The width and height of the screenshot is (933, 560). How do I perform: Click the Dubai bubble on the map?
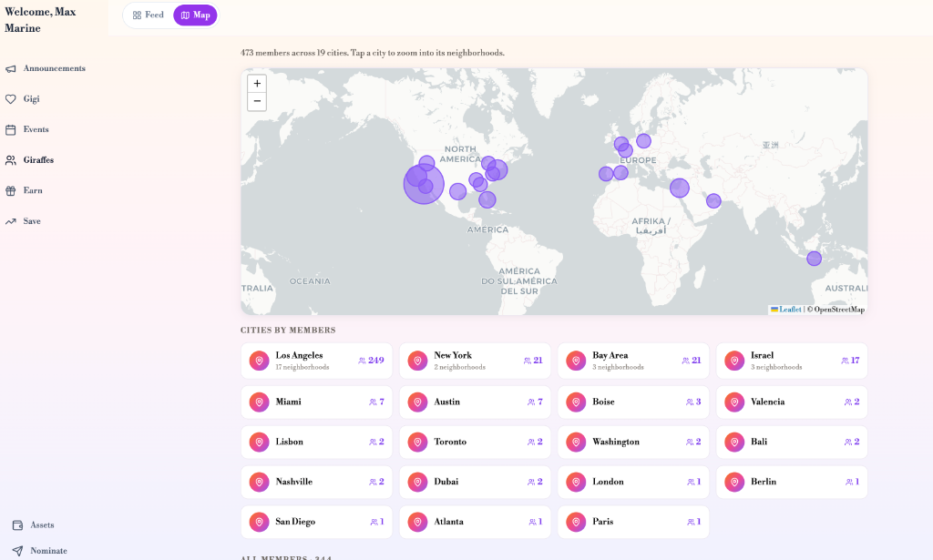tap(713, 201)
